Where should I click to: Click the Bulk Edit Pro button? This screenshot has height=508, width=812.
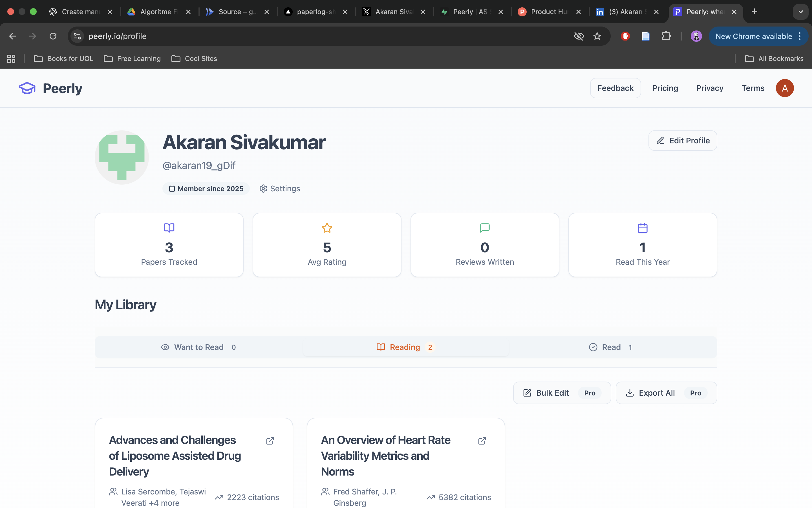coord(562,393)
